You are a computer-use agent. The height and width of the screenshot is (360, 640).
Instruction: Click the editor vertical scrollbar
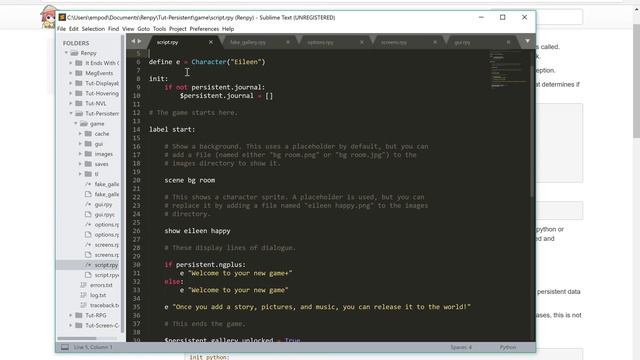tap(532, 131)
